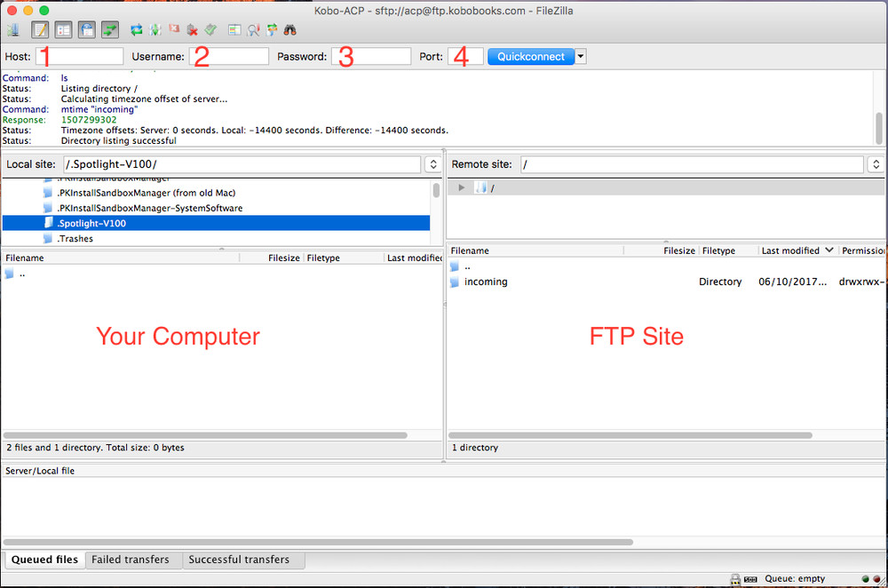Screen dimensions: 888x588
Task: Open the incoming folder on the FTP site
Action: click(x=485, y=282)
